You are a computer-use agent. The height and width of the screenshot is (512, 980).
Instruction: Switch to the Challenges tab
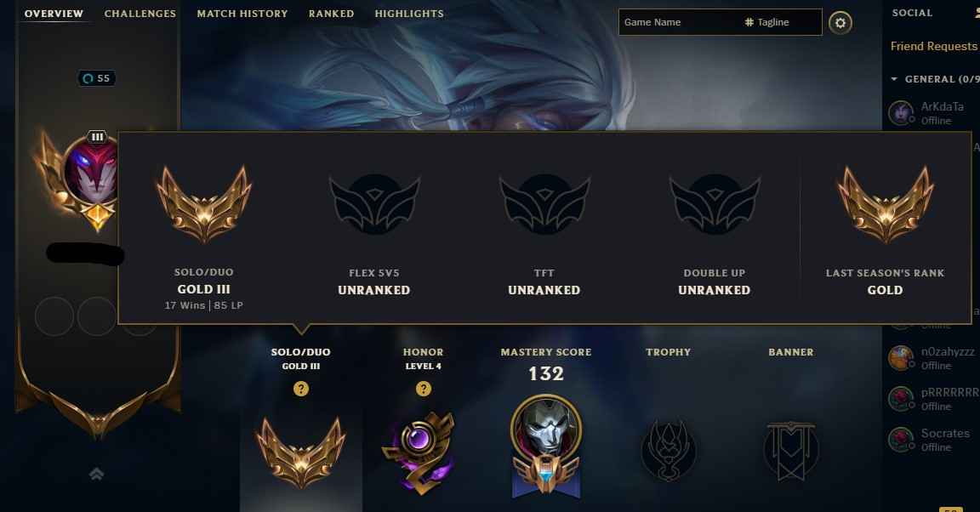tap(140, 14)
